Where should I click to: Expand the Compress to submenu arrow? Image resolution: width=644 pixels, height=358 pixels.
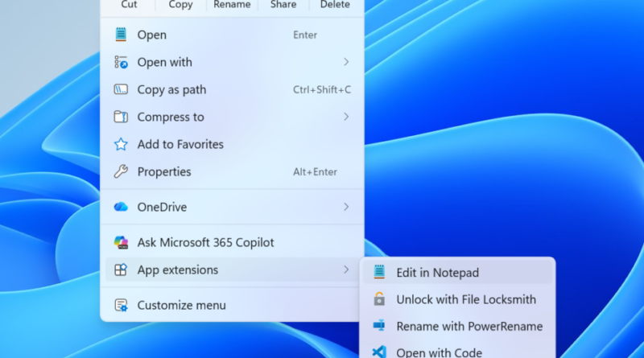pos(346,117)
